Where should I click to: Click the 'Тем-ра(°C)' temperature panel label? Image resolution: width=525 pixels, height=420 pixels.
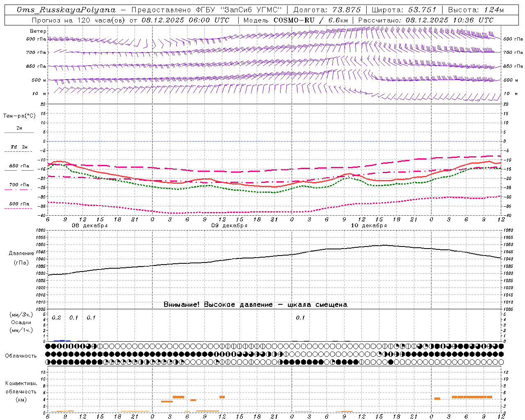click(19, 116)
